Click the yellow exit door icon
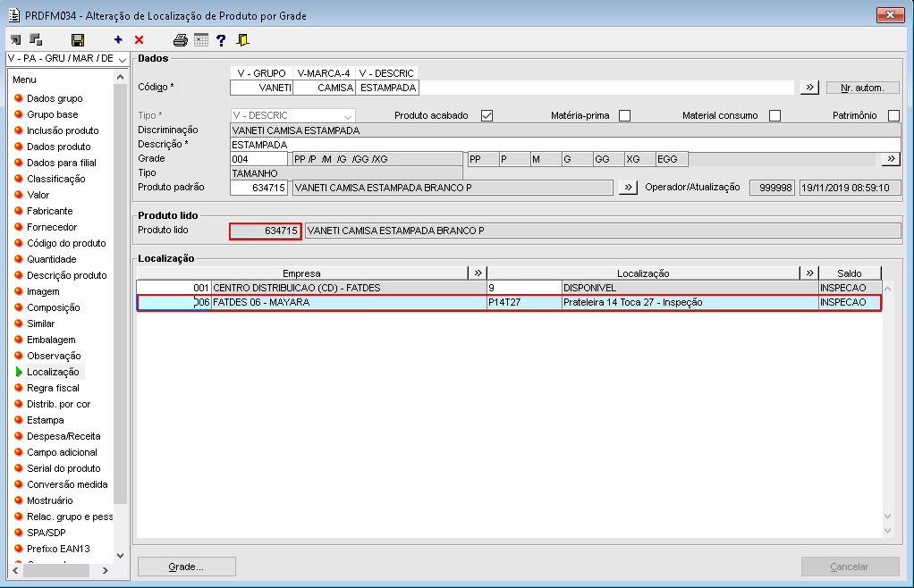 [242, 40]
